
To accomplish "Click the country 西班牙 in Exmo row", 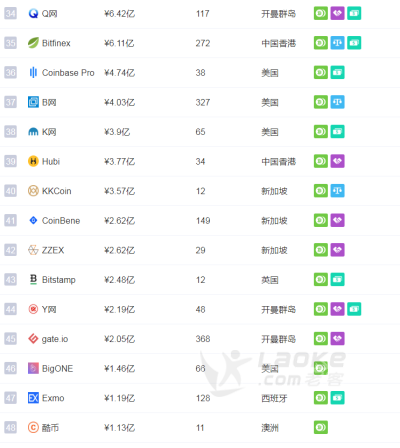I will point(274,398).
